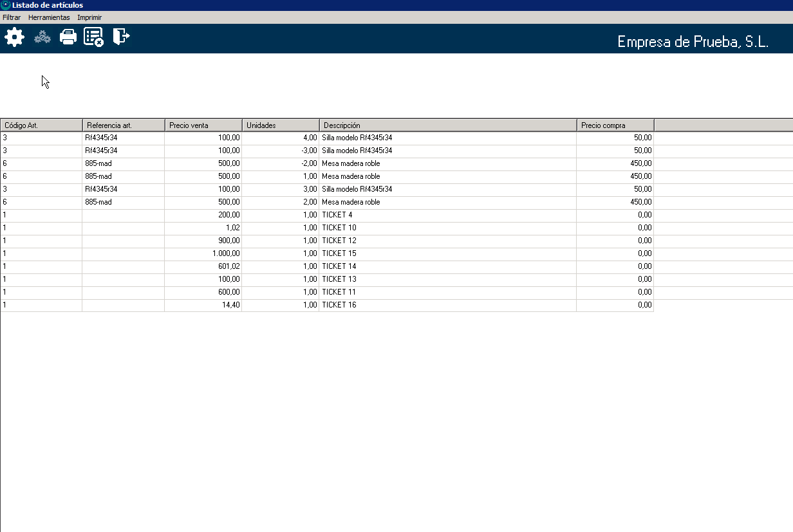The width and height of the screenshot is (793, 532).
Task: Open the Filtrar menu
Action: pyautogui.click(x=12, y=17)
